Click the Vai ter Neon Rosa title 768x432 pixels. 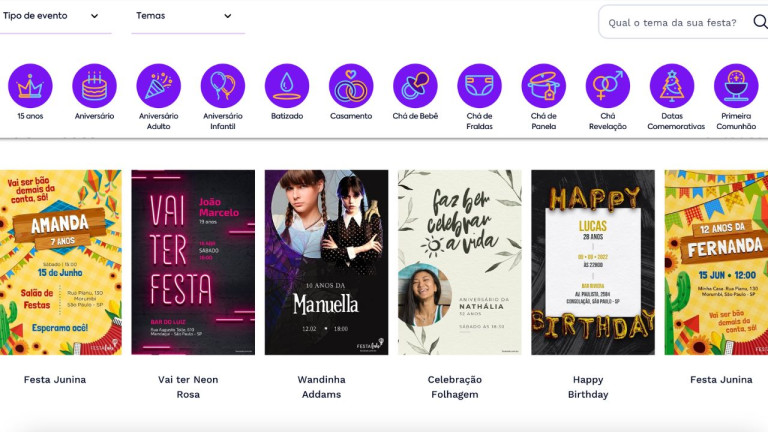(188, 387)
